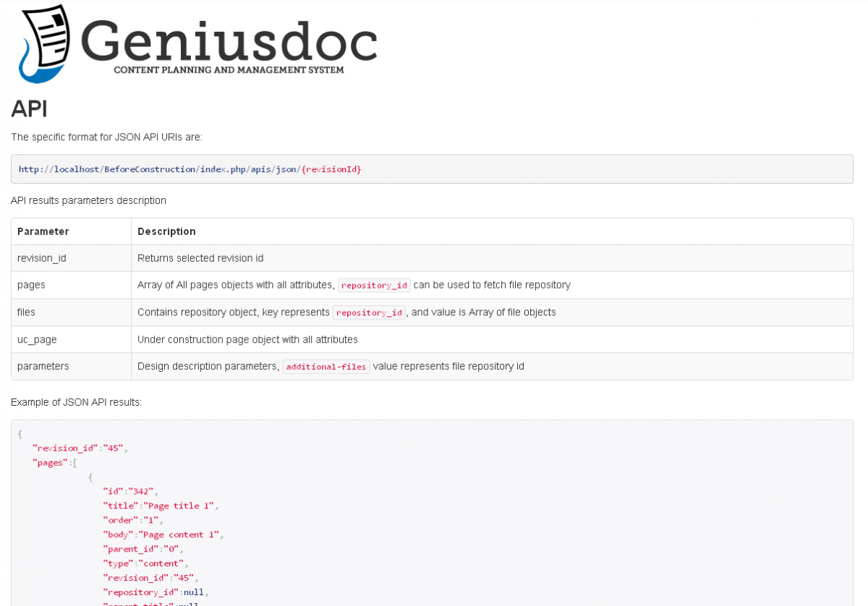This screenshot has width=868, height=606.
Task: Click the 'Under construction page object' description
Action: [247, 339]
